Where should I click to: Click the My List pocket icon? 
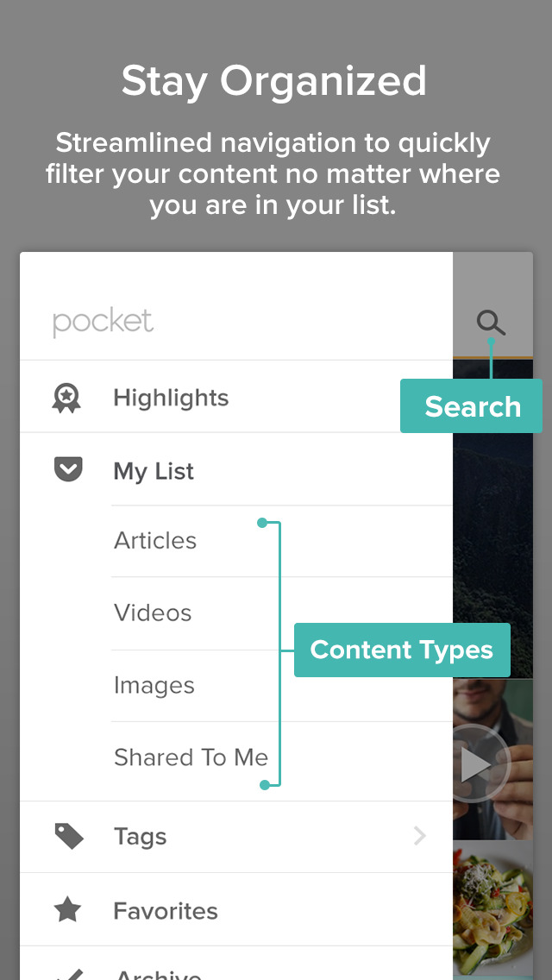pyautogui.click(x=67, y=469)
